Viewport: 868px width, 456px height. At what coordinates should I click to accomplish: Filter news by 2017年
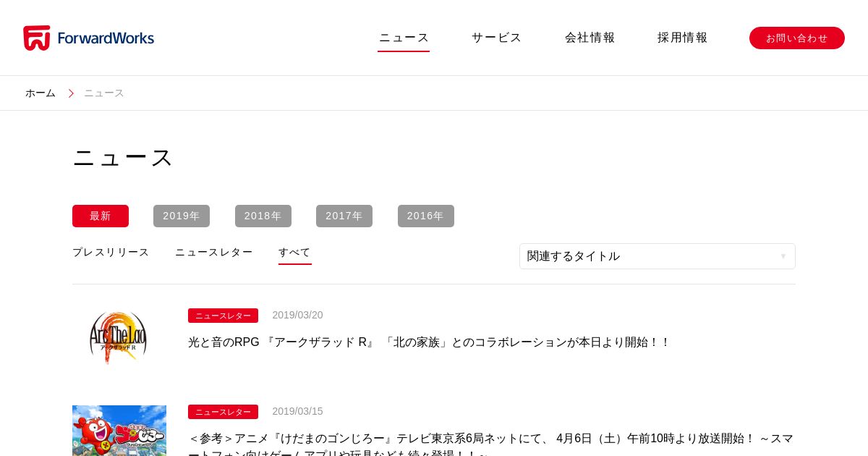click(344, 216)
